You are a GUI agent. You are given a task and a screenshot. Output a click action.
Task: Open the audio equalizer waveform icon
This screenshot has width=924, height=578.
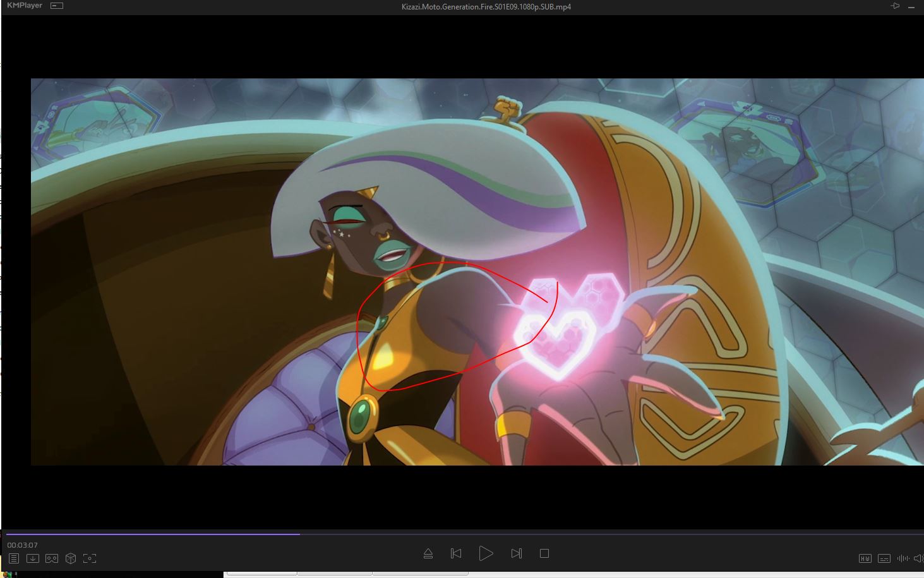(903, 558)
